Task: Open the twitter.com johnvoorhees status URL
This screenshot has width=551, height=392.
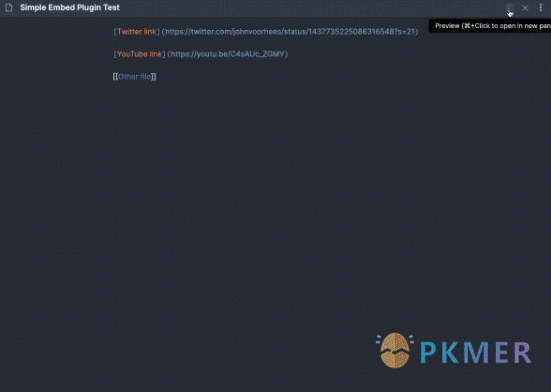Action: coord(290,32)
